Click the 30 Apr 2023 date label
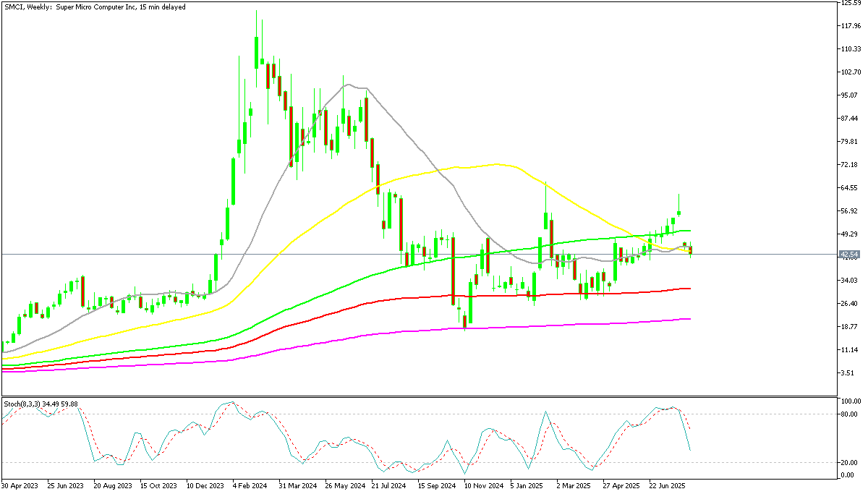This screenshot has height=494, width=868. point(22,487)
